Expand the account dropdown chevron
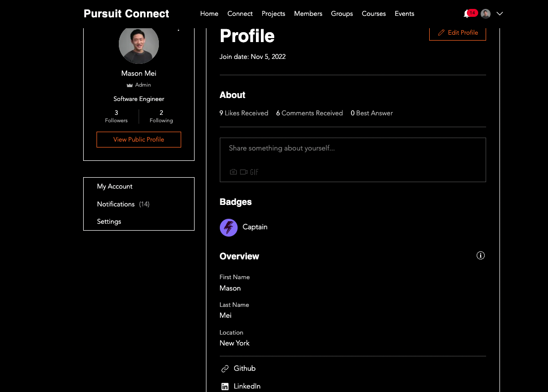This screenshot has height=392, width=548. 500,13
